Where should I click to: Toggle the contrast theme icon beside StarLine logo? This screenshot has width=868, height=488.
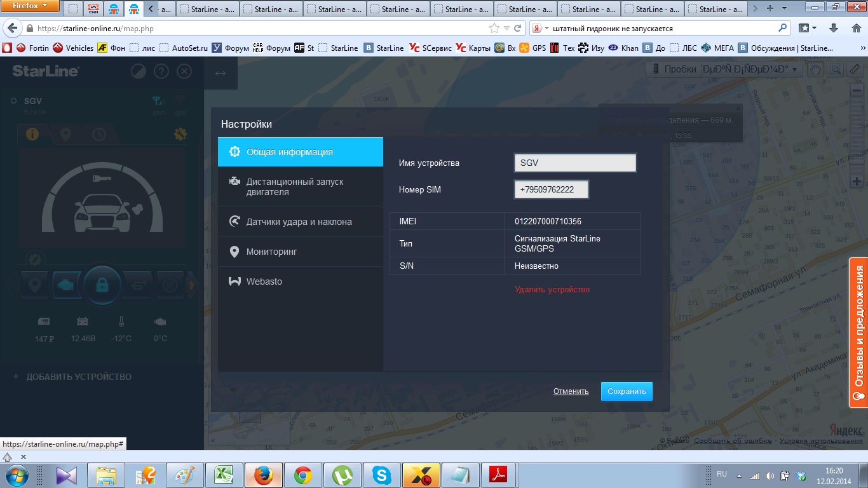[139, 71]
